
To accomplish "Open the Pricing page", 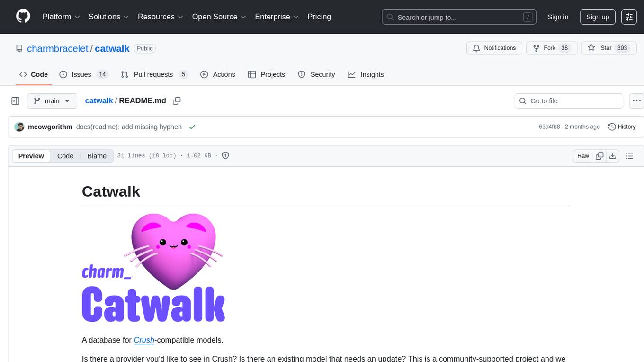I will 319,17.
